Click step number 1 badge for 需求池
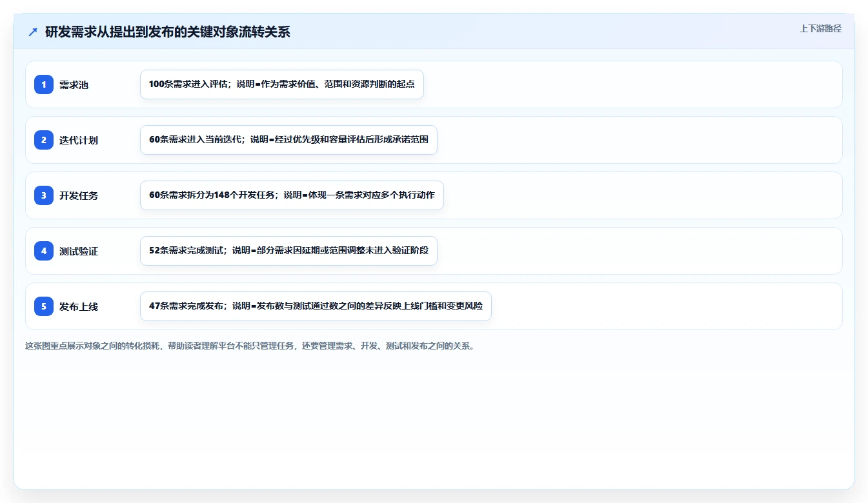 (x=44, y=84)
